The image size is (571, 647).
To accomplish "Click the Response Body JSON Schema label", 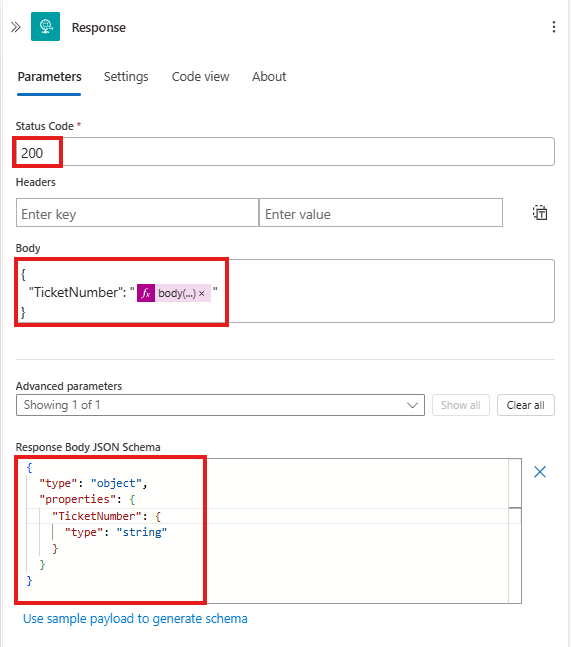I will [88, 447].
